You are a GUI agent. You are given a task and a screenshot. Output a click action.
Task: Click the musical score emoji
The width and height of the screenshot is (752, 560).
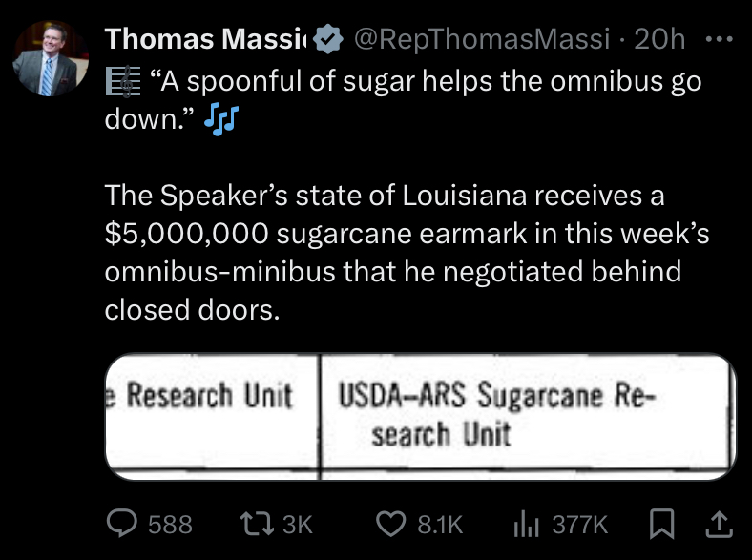[123, 81]
